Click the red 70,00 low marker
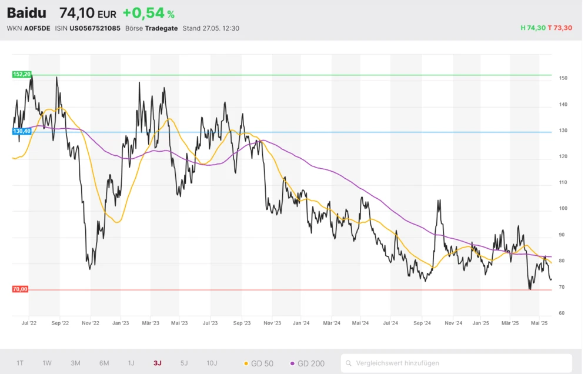 20,289
